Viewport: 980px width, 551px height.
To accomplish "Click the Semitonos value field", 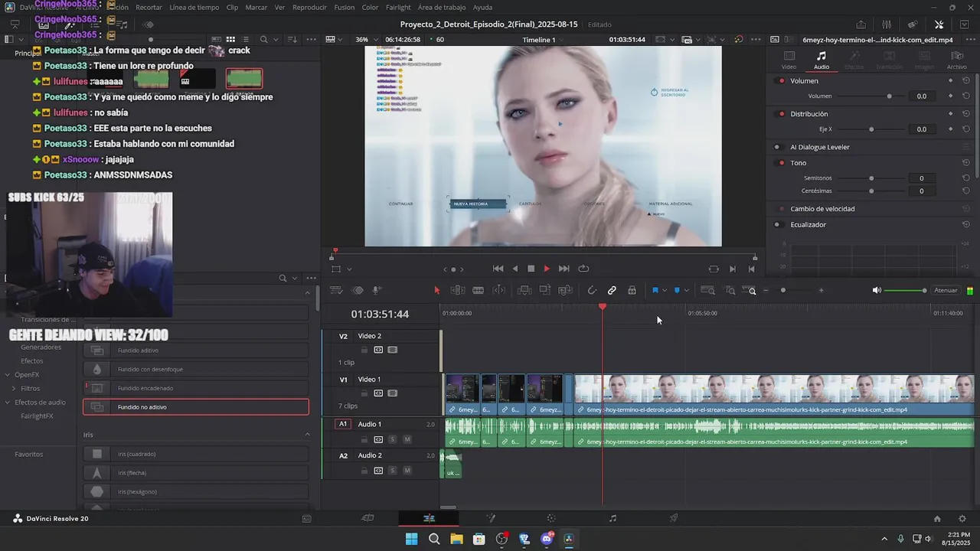I will (922, 178).
